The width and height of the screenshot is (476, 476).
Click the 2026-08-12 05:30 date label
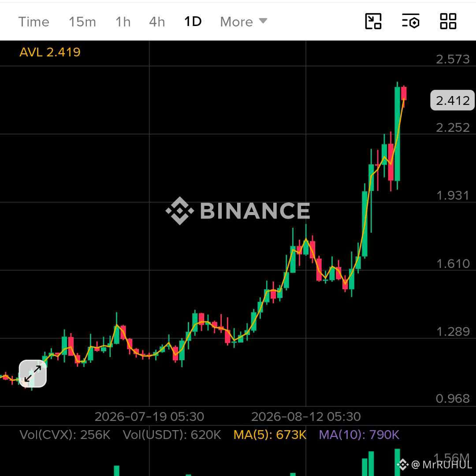pyautogui.click(x=306, y=416)
